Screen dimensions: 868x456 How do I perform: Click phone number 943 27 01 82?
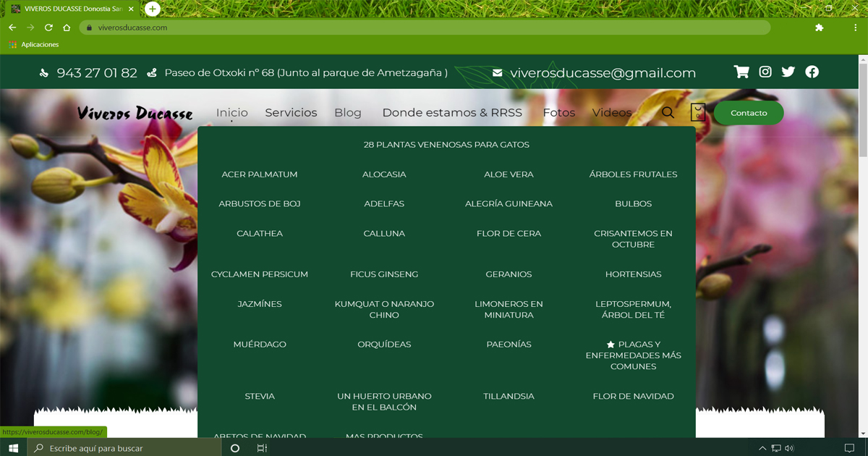click(x=97, y=73)
